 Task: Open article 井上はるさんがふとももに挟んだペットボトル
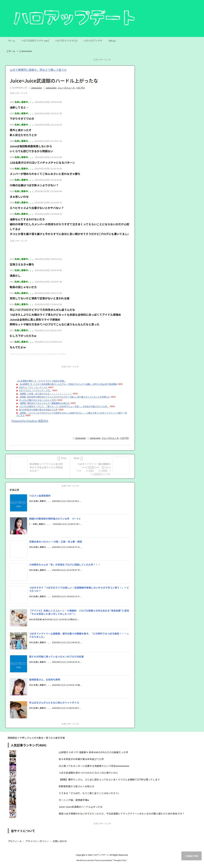[x=54, y=703]
